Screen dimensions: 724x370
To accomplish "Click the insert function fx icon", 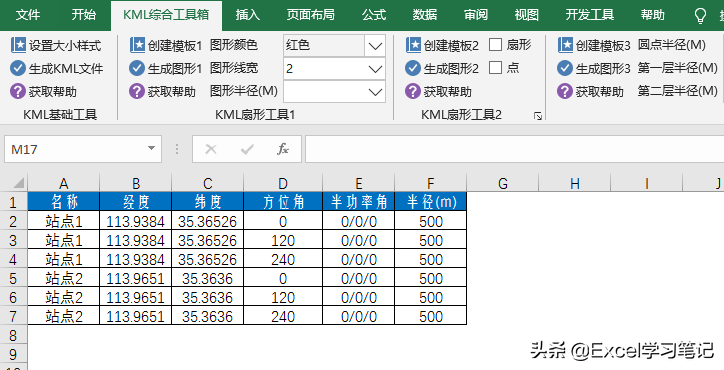I will (283, 149).
